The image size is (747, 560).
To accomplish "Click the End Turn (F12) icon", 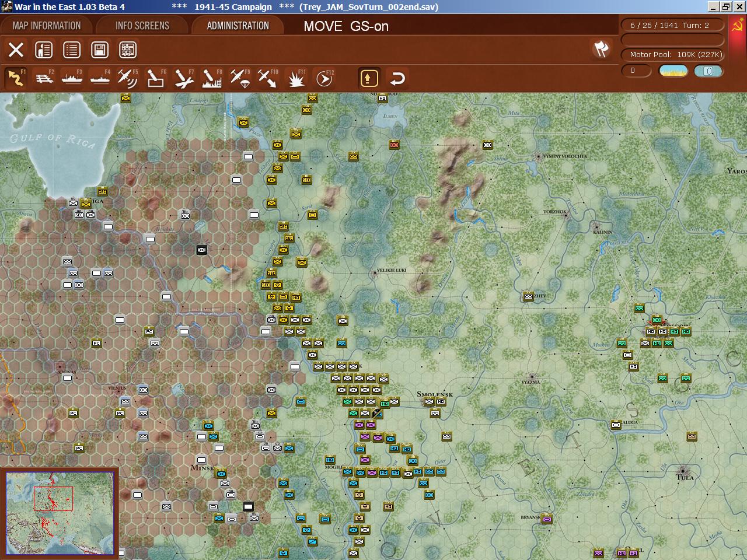I will 324,78.
